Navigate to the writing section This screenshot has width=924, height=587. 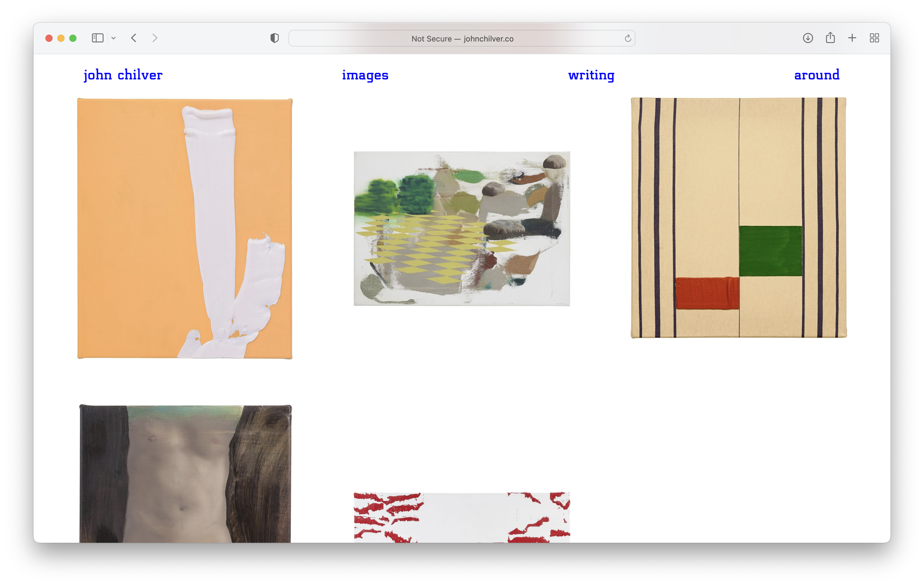(591, 75)
